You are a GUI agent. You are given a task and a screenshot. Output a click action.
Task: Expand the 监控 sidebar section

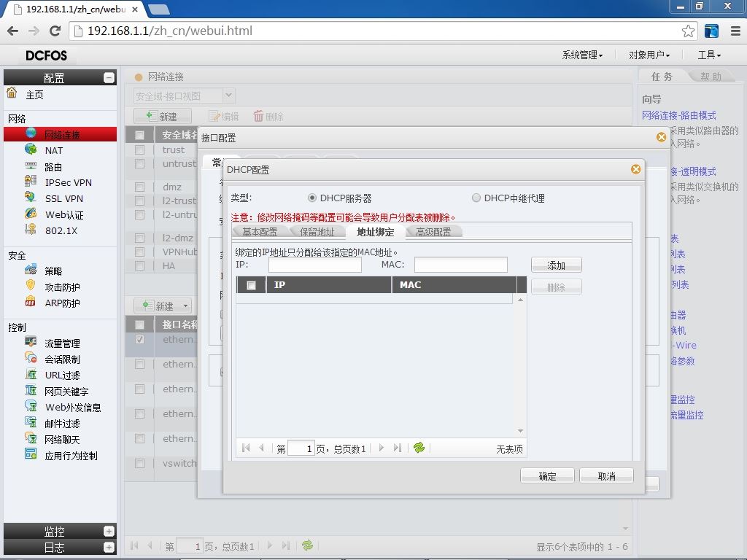[109, 531]
